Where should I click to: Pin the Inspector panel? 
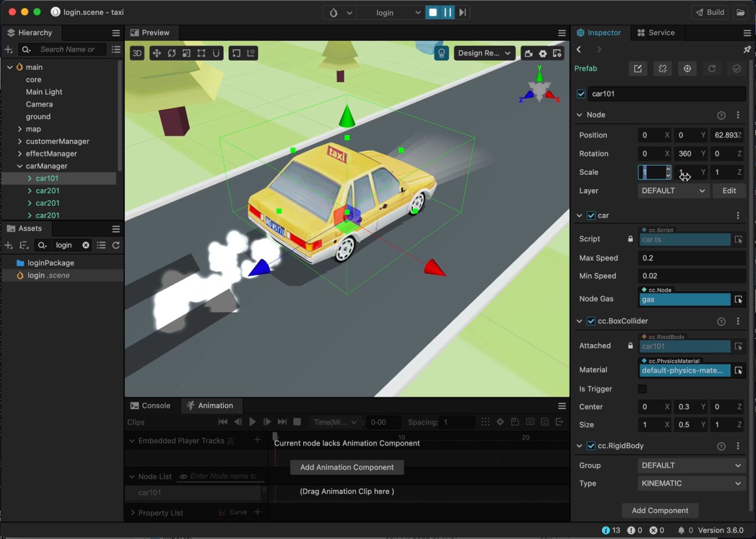pyautogui.click(x=747, y=49)
